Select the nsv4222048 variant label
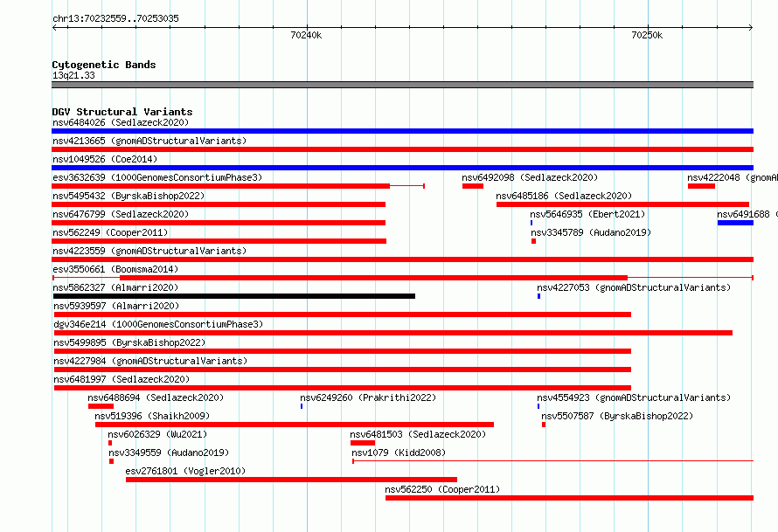 coord(733,177)
